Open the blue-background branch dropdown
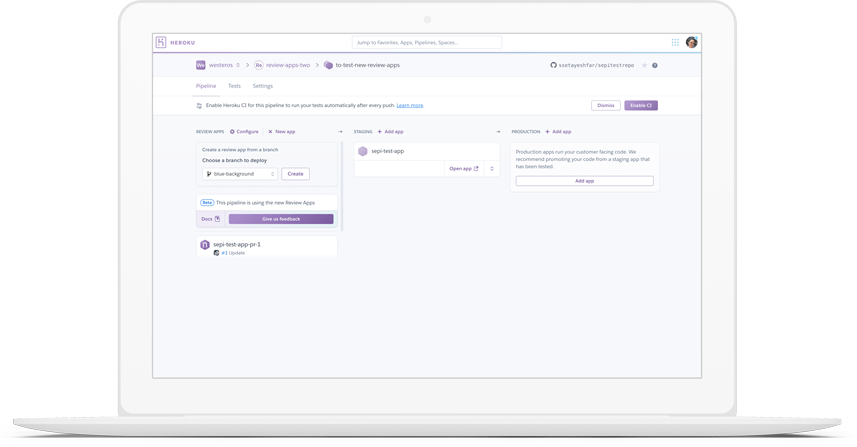Image resolution: width=857 pixels, height=447 pixels. tap(240, 174)
